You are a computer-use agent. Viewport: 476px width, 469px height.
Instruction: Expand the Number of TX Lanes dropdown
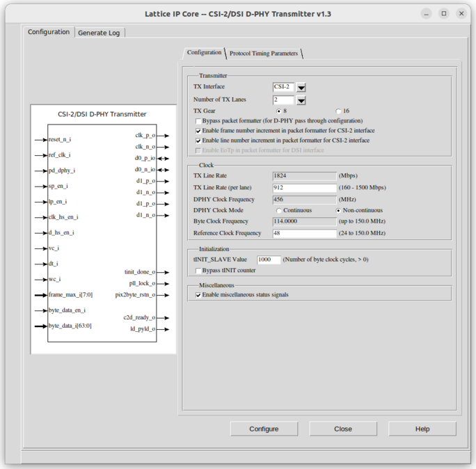point(301,100)
